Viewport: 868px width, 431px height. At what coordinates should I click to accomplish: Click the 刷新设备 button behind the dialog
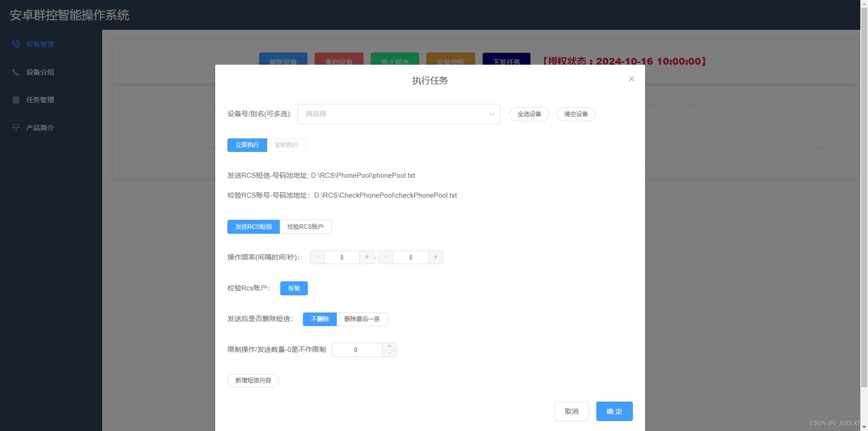tap(283, 59)
